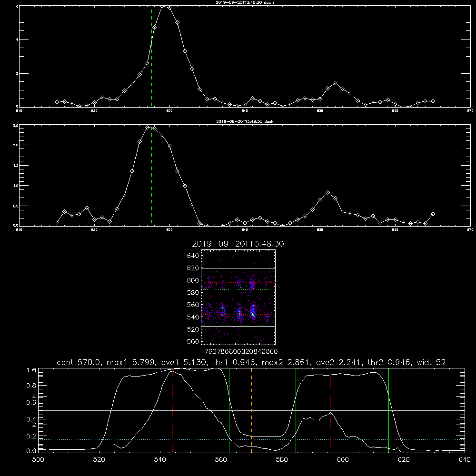This screenshot has height=476, width=476.
Task: Click the 540 y-axis label beside the spectral image
Action: point(193,317)
